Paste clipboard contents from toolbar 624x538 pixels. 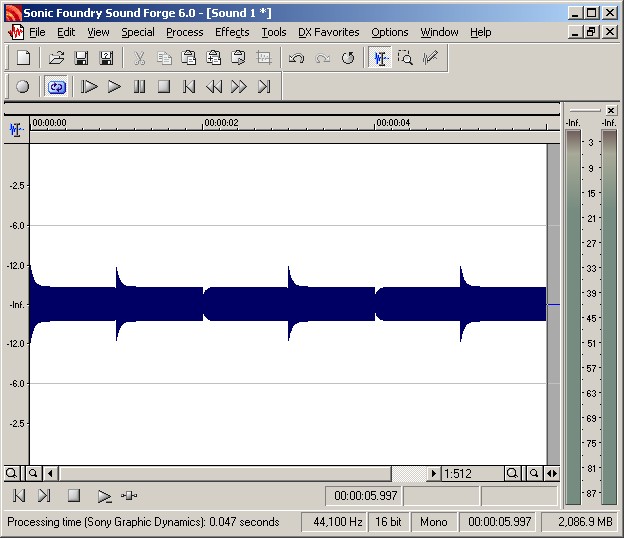tap(189, 58)
